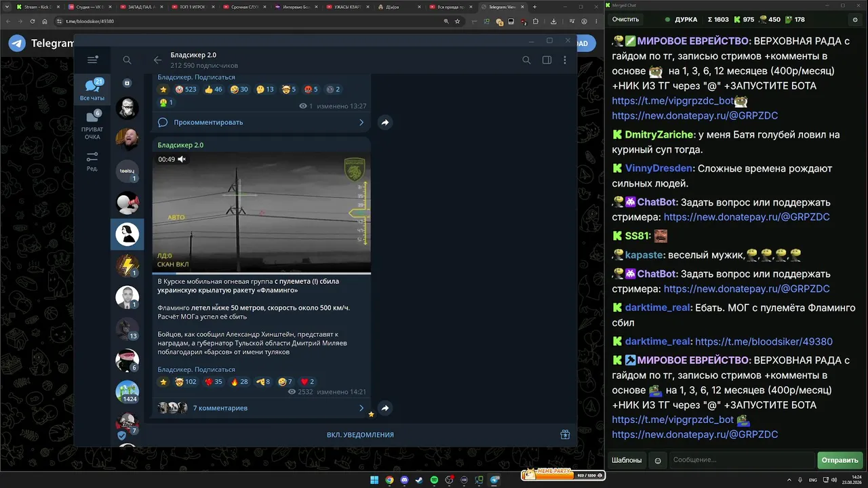Open channel three-dot options menu
868x488 pixels.
(565, 60)
